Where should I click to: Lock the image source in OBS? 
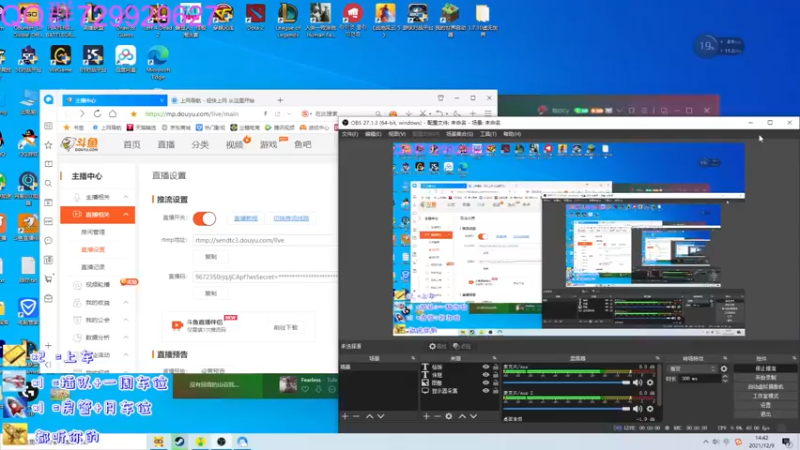(x=495, y=383)
